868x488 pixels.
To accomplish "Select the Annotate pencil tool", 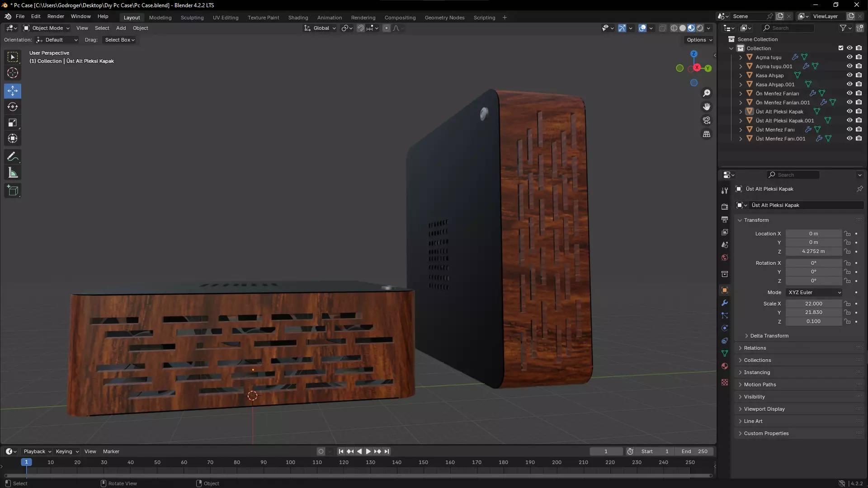I will point(13,157).
